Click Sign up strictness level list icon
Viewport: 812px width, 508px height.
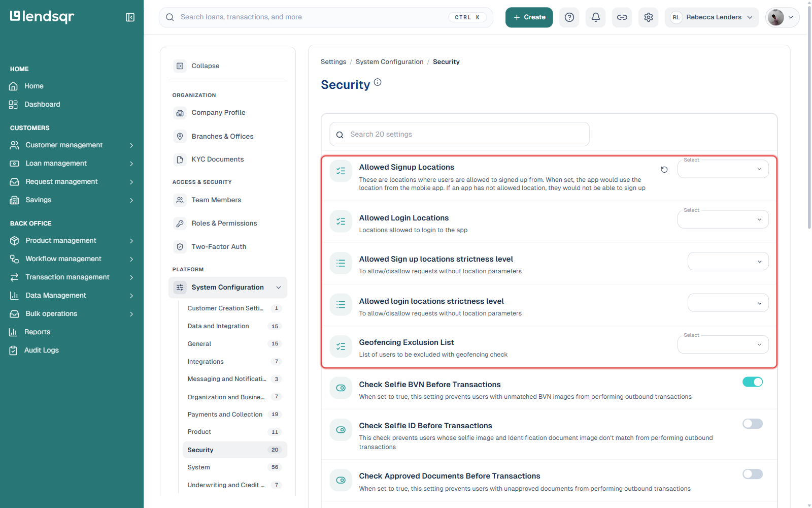[341, 263]
